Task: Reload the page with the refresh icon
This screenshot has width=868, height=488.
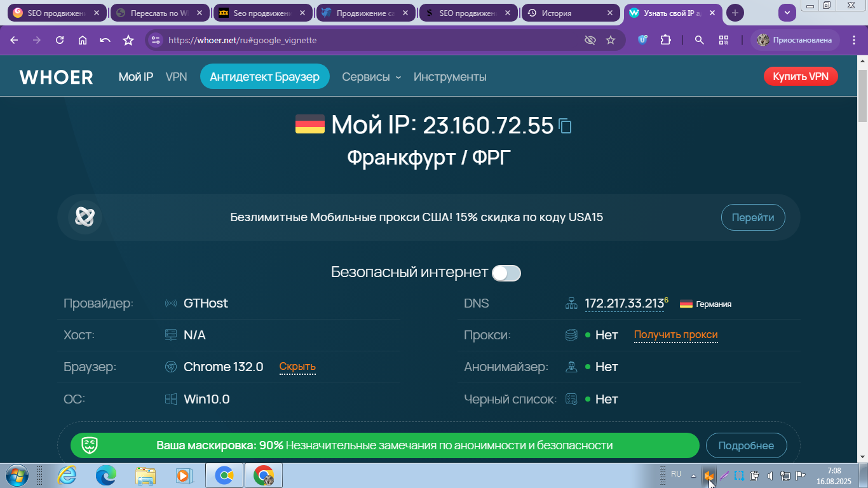Action: (60, 40)
